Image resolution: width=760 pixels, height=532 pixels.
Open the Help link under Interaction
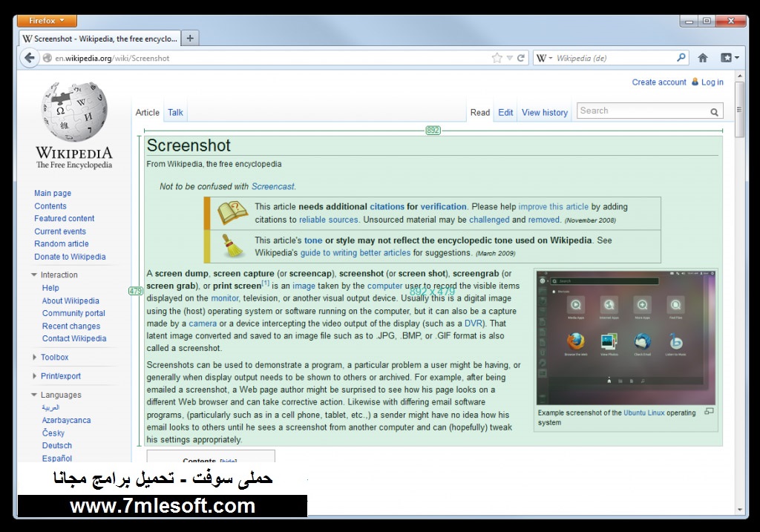(50, 288)
